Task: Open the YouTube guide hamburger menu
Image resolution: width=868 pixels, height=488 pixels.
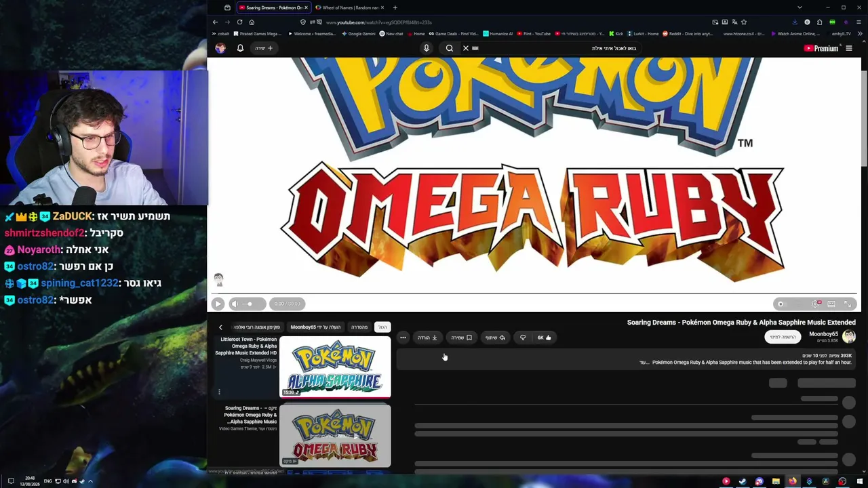Action: pos(848,48)
